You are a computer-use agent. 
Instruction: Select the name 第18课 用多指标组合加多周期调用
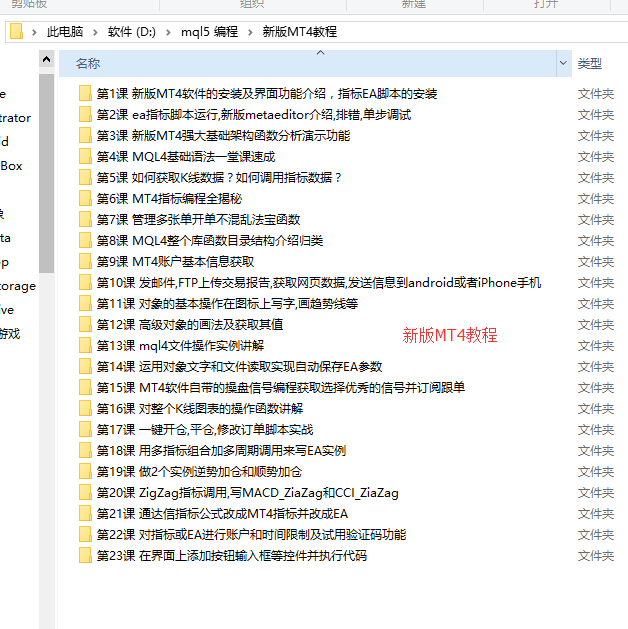[221, 450]
